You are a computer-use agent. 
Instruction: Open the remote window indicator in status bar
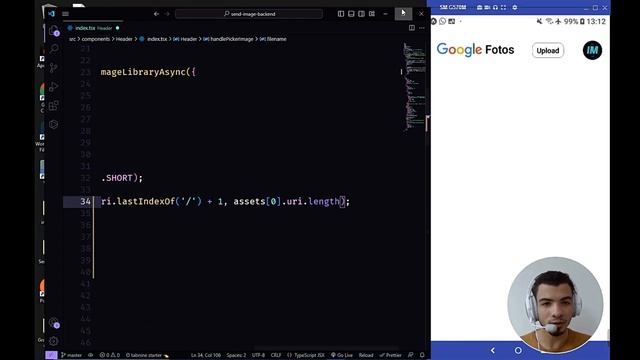pyautogui.click(x=51, y=355)
